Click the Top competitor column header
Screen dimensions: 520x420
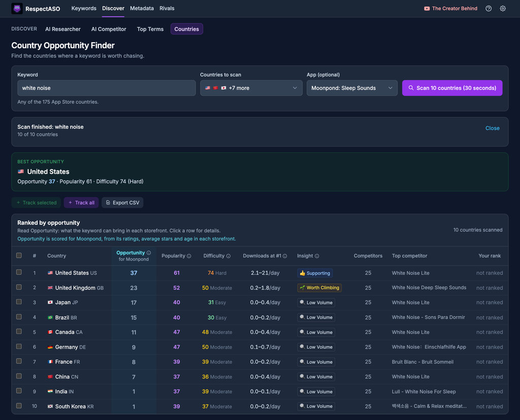click(x=409, y=256)
